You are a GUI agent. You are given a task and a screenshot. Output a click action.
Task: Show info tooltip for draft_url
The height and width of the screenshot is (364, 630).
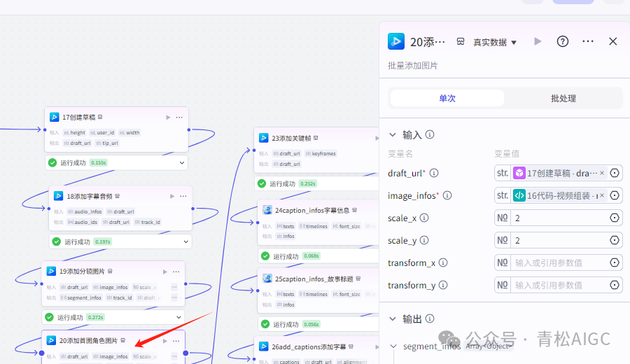click(x=434, y=173)
